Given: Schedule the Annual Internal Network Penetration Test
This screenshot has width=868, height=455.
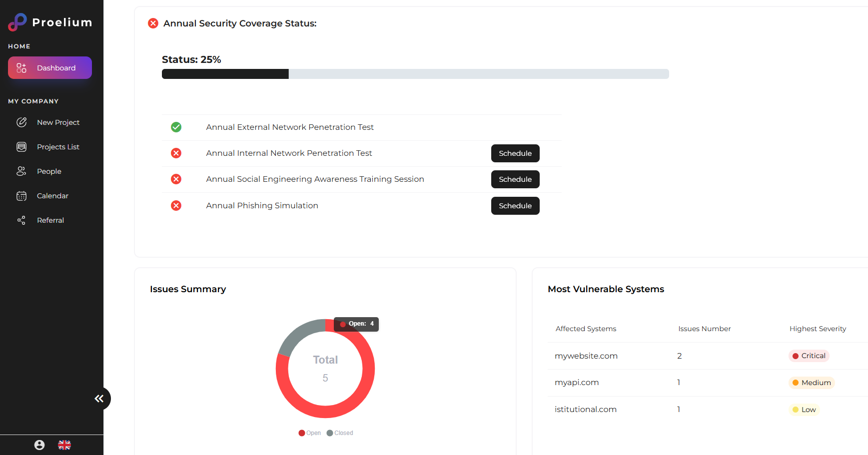Looking at the screenshot, I should pyautogui.click(x=515, y=153).
